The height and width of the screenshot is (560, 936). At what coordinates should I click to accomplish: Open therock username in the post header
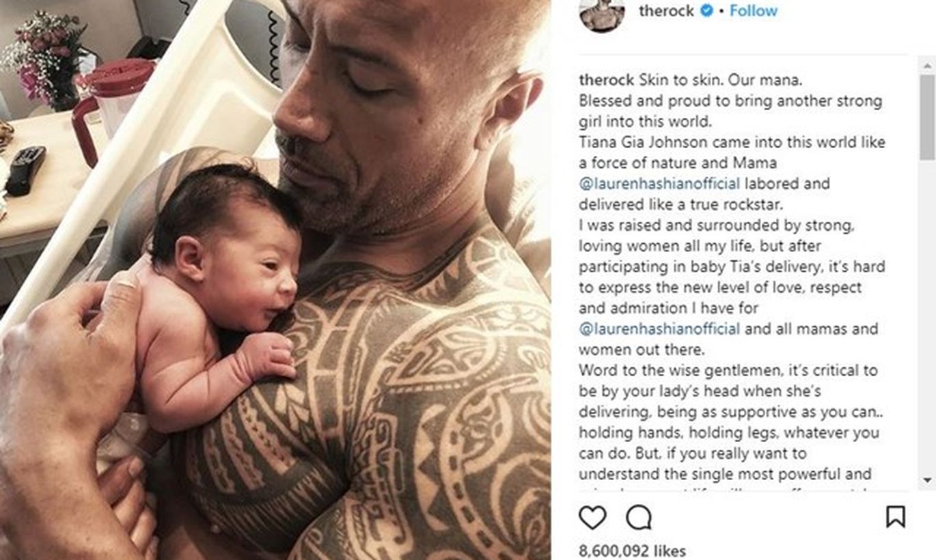coord(666,11)
